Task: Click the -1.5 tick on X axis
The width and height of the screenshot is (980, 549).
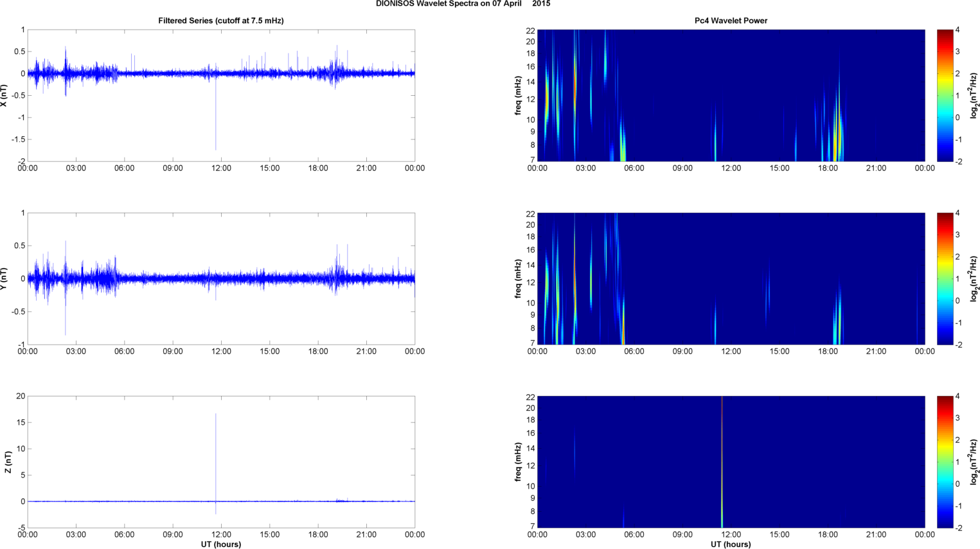Action: click(18, 139)
